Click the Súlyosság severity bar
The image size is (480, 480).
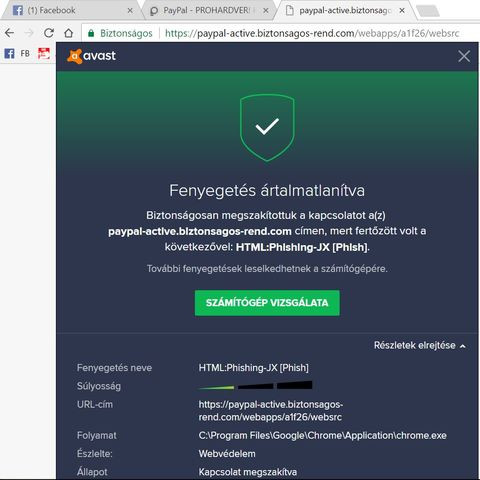[255, 386]
